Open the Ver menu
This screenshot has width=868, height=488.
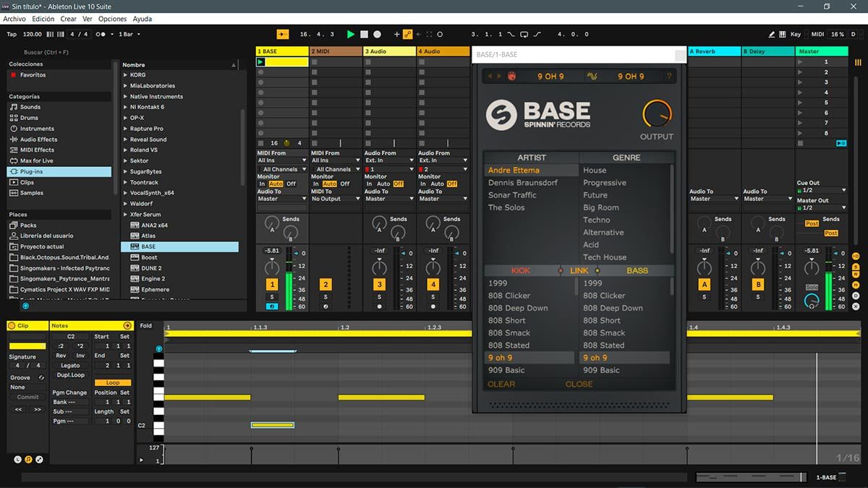click(88, 19)
